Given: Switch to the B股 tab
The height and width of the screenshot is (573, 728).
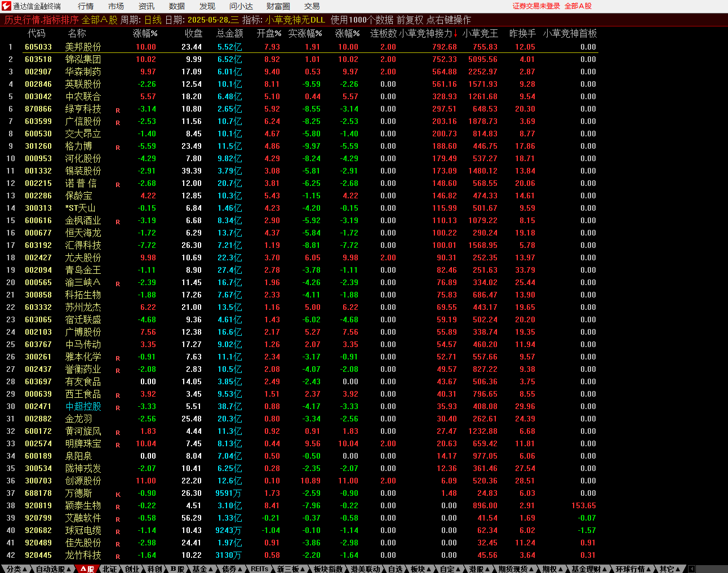Looking at the screenshot, I should tap(177, 569).
